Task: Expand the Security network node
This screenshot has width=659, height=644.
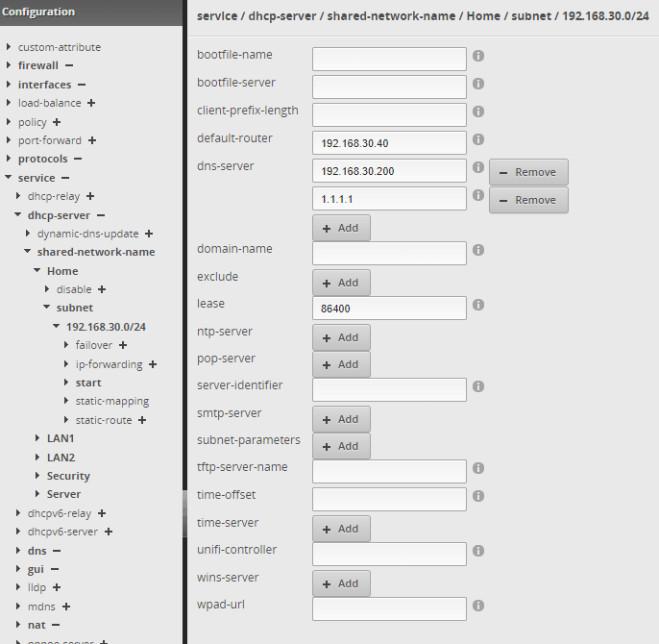Action: point(37,476)
